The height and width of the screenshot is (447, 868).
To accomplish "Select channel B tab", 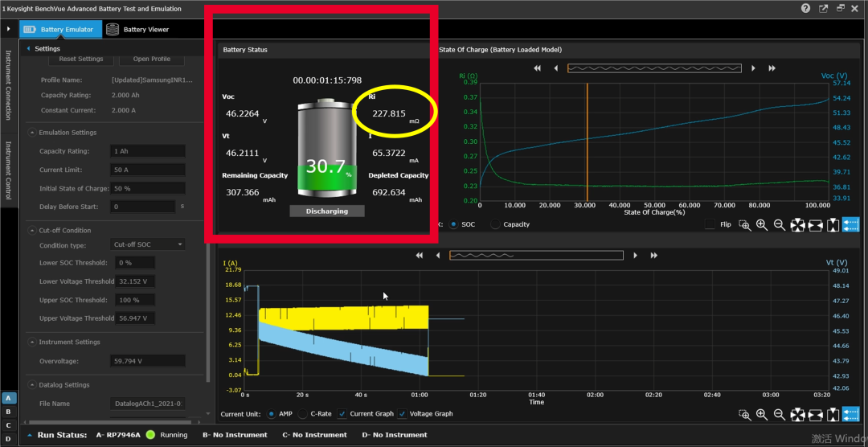I will point(8,412).
